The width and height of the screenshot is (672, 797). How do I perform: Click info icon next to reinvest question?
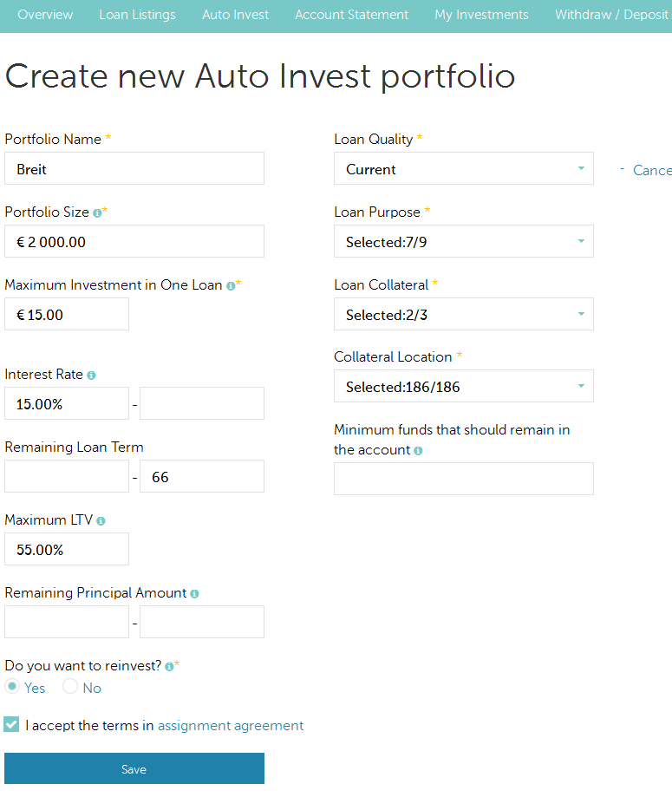point(169,667)
